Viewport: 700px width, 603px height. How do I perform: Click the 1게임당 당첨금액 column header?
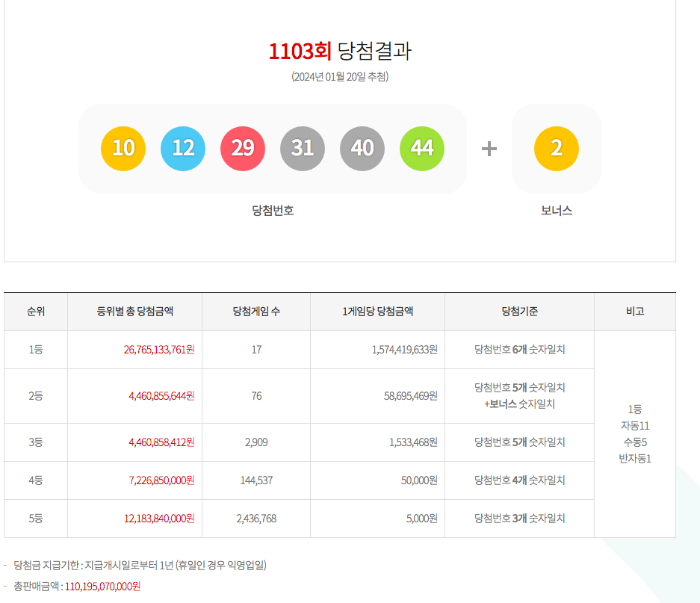(378, 312)
